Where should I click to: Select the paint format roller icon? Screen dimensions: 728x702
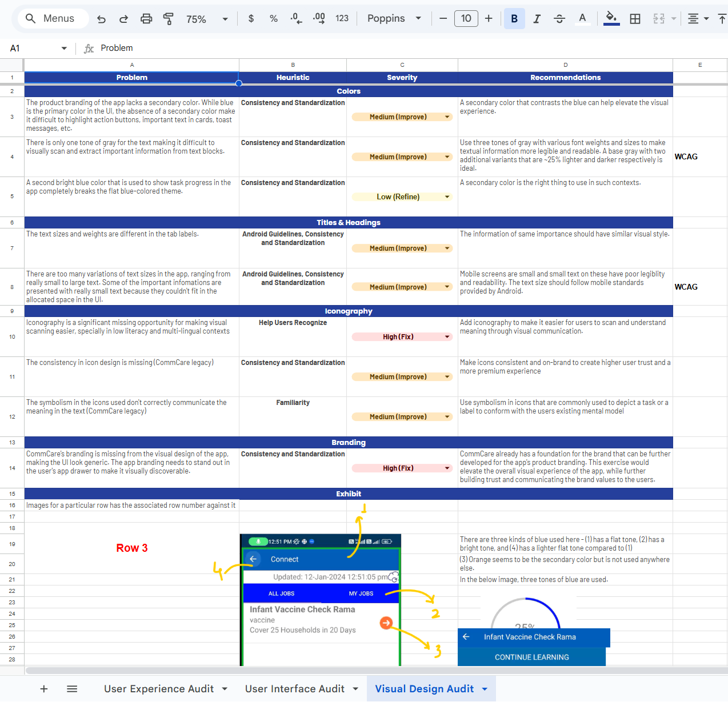tap(168, 19)
